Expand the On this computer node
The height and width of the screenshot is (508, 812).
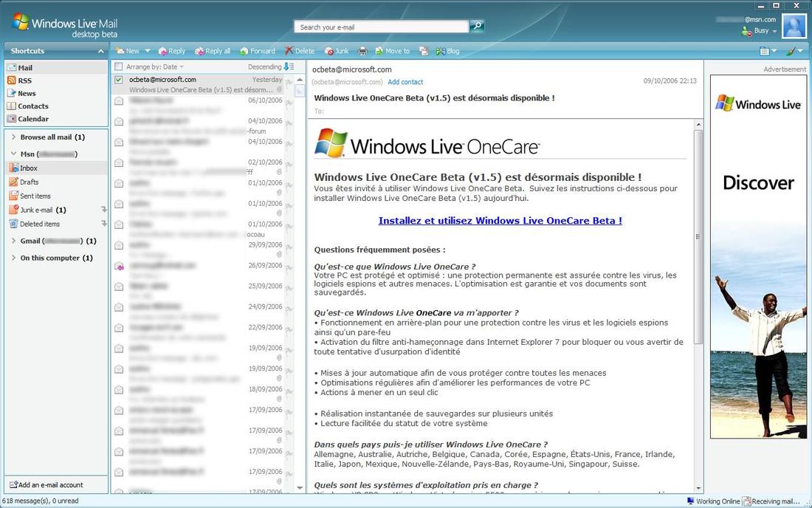(x=13, y=258)
